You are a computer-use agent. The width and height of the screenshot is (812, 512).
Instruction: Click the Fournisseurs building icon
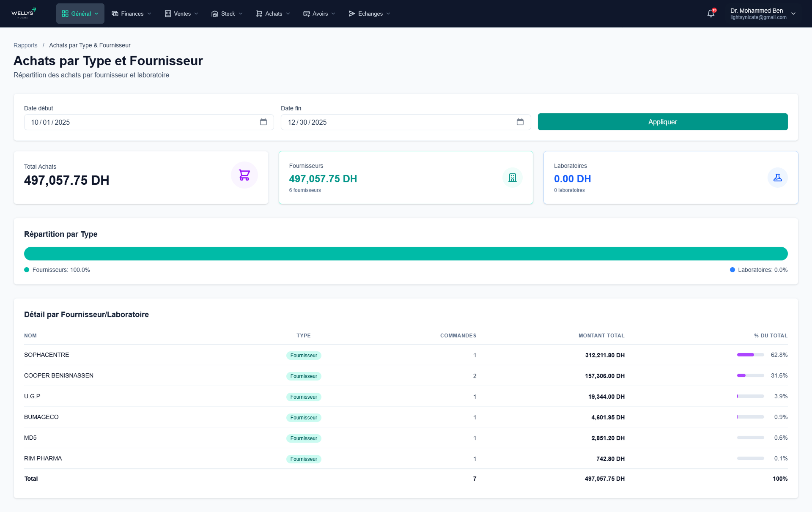[x=512, y=178]
